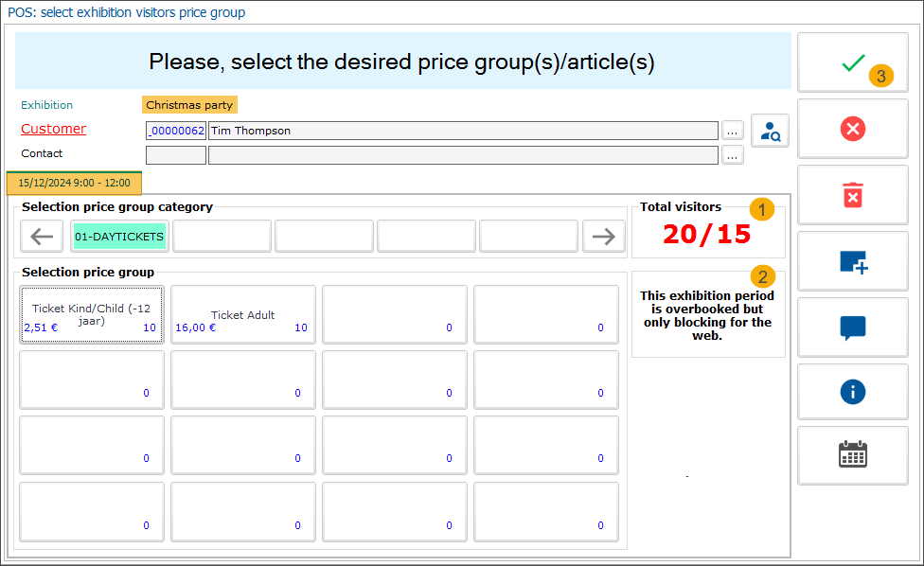This screenshot has width=924, height=566.
Task: Click the empty contact name field
Action: point(462,155)
